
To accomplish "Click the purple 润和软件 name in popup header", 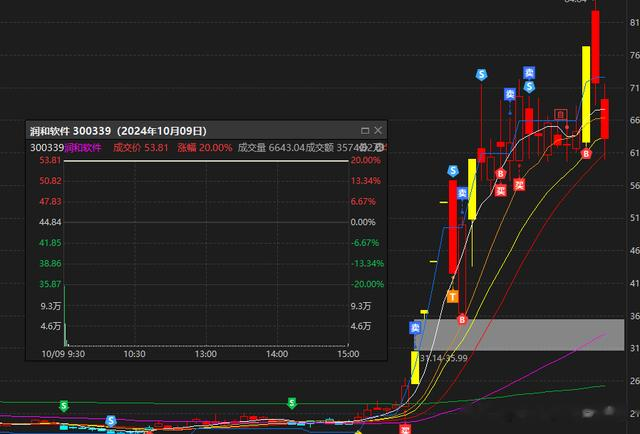I will coord(82,147).
